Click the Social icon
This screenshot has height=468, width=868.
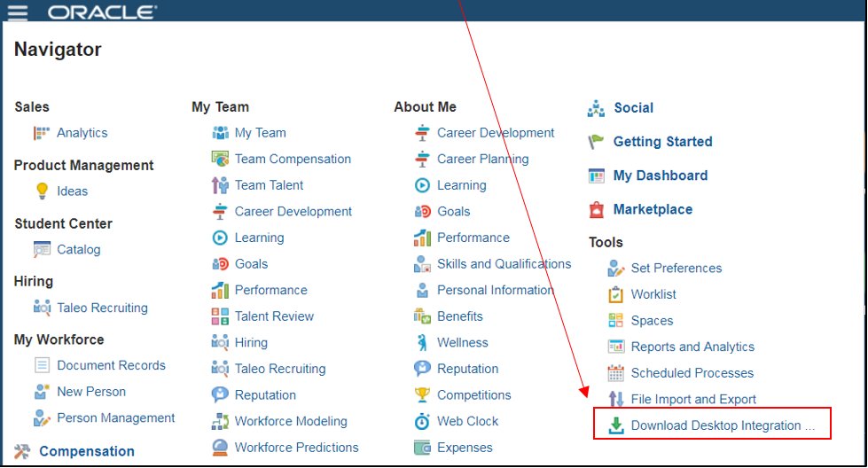click(x=596, y=108)
